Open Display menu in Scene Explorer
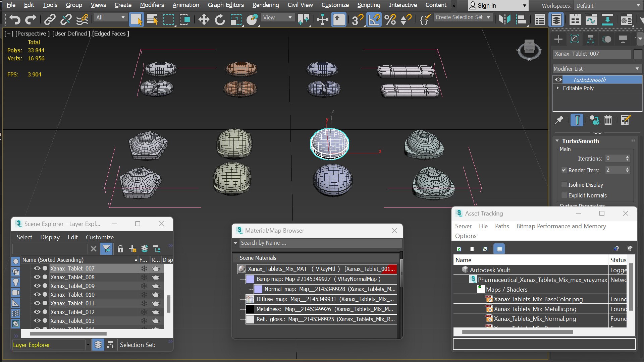The width and height of the screenshot is (644, 362). pyautogui.click(x=50, y=237)
